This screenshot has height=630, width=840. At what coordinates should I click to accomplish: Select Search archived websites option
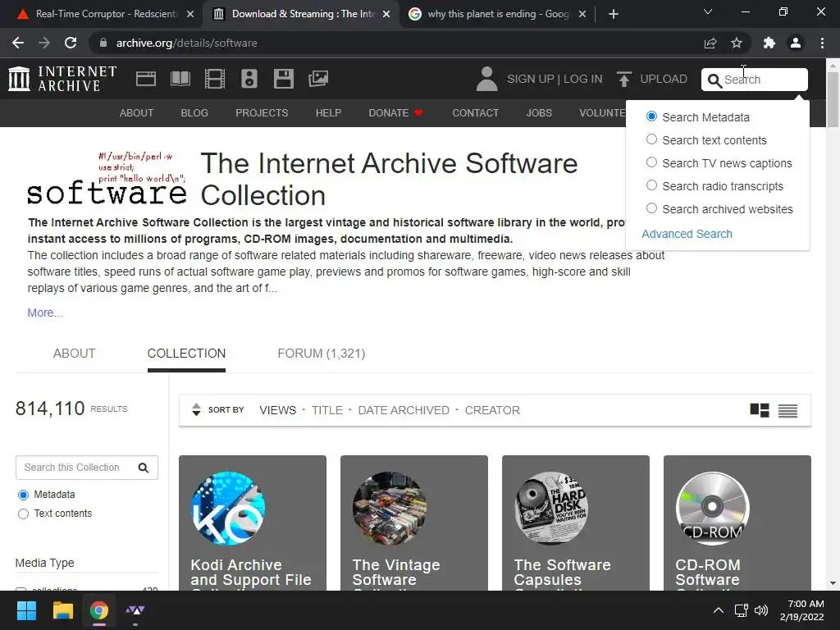click(x=651, y=208)
